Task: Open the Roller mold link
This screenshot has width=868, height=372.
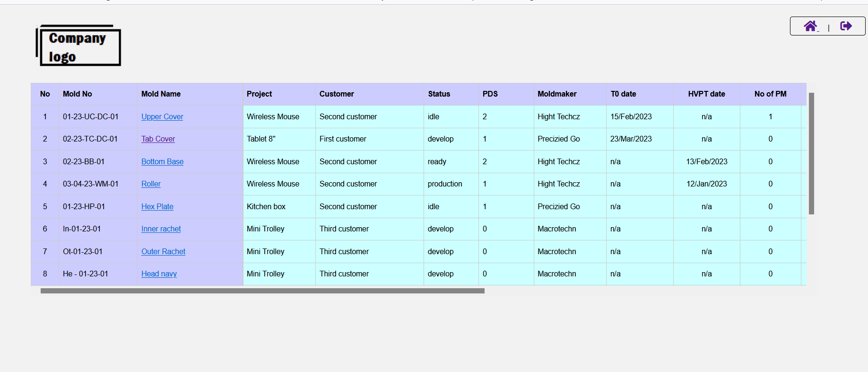Action: (x=151, y=184)
